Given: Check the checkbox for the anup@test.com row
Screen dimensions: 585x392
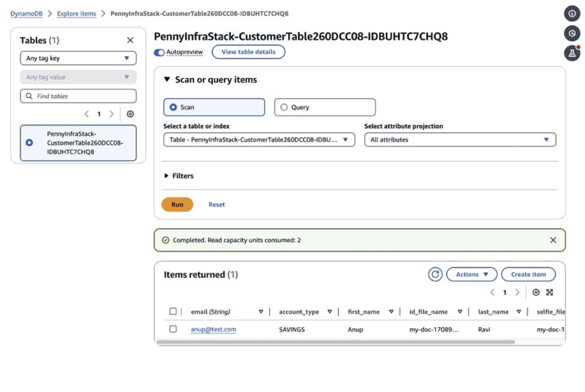Looking at the screenshot, I should coord(173,329).
